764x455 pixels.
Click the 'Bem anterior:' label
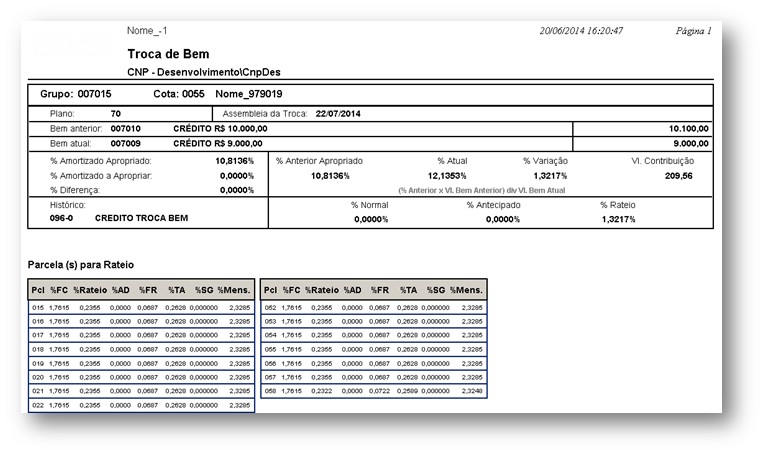(76, 129)
